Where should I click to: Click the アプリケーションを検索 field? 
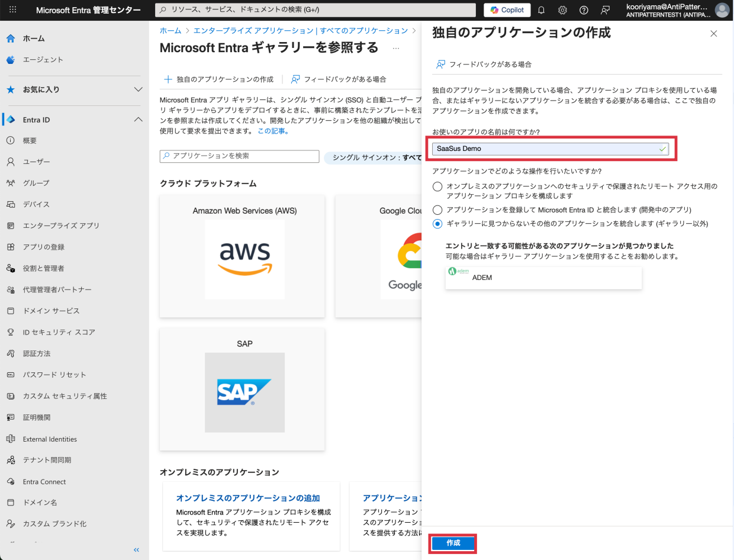pyautogui.click(x=240, y=156)
